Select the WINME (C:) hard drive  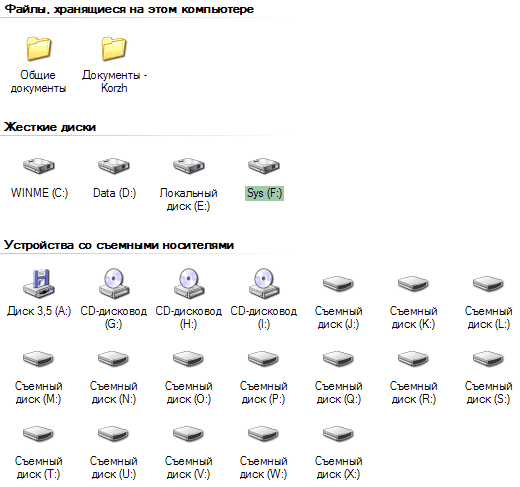tap(39, 179)
